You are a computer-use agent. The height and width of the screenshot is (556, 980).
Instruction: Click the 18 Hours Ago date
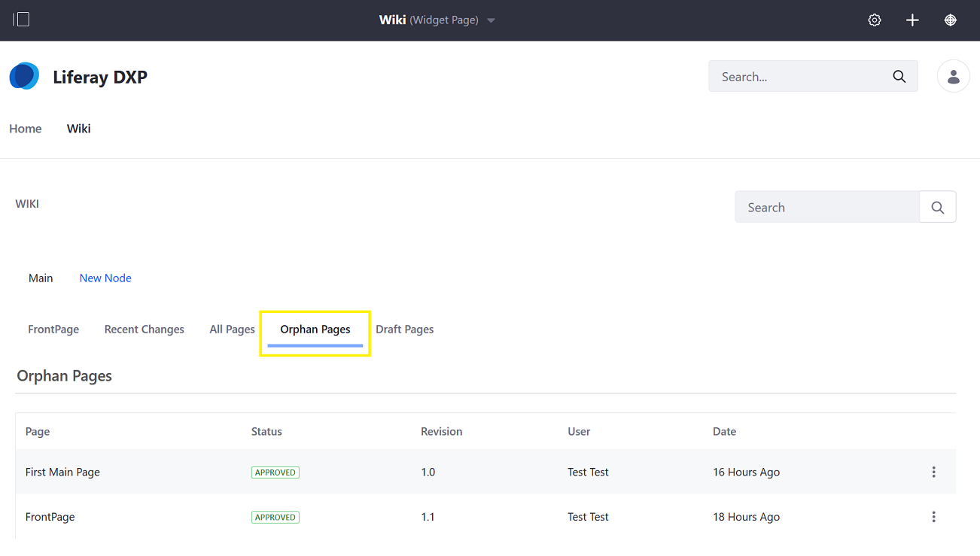747,517
